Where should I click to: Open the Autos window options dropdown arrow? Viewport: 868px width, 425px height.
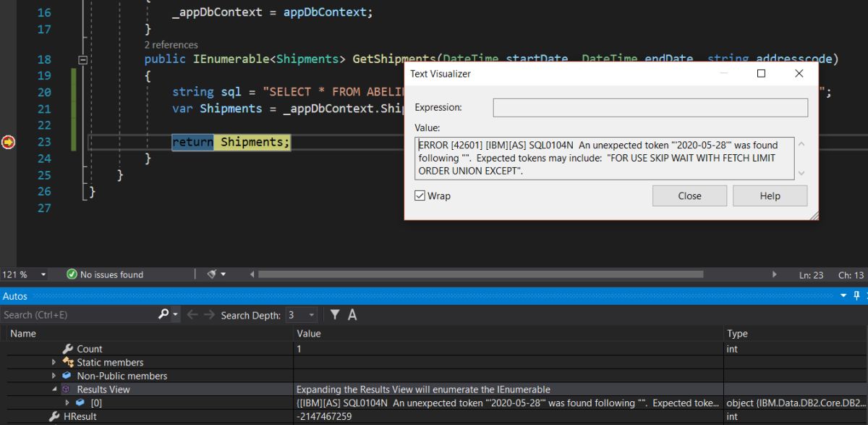844,295
